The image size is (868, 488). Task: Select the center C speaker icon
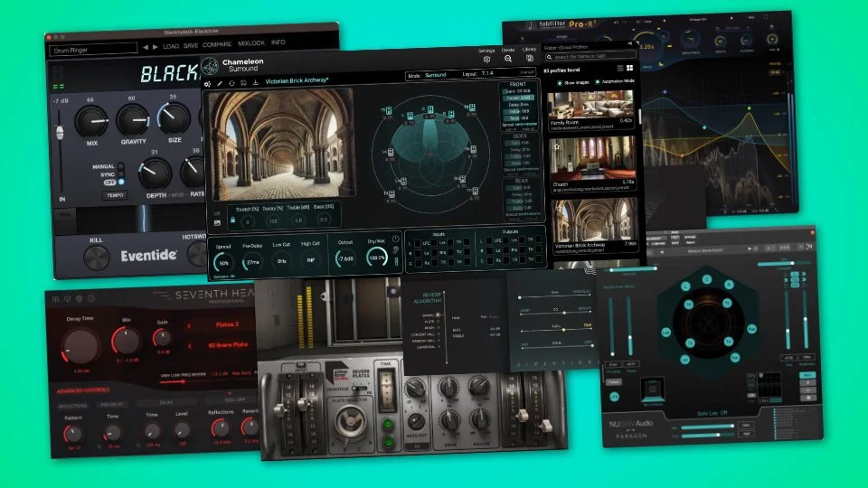point(430,109)
